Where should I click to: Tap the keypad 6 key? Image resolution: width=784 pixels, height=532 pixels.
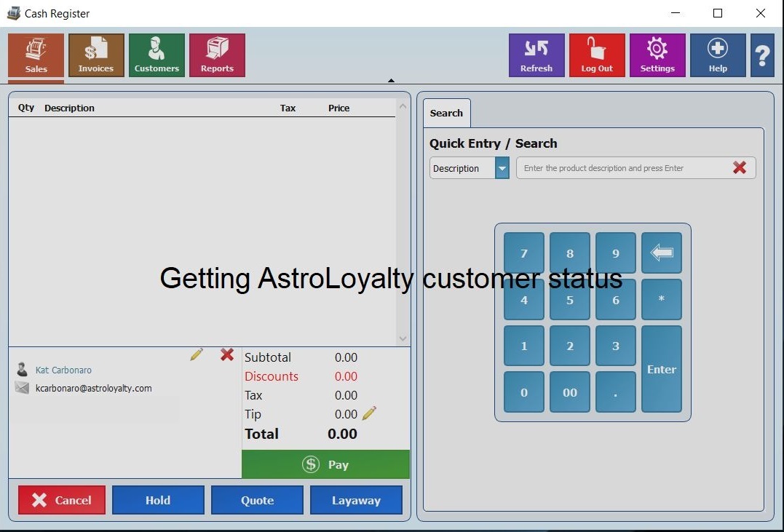(616, 300)
